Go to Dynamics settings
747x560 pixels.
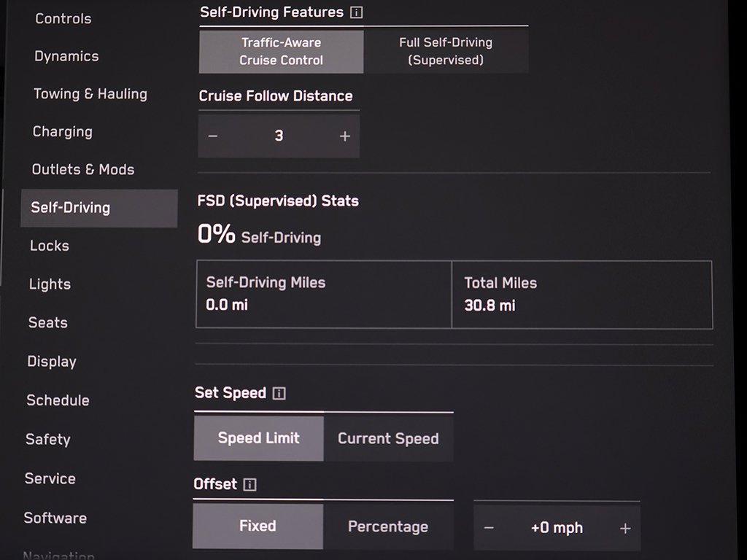coord(66,56)
